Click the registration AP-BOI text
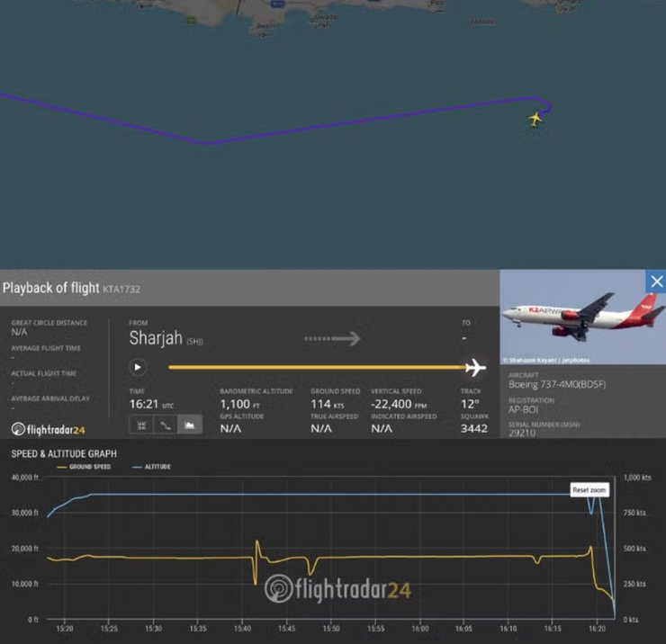666x644 pixels. click(x=523, y=409)
